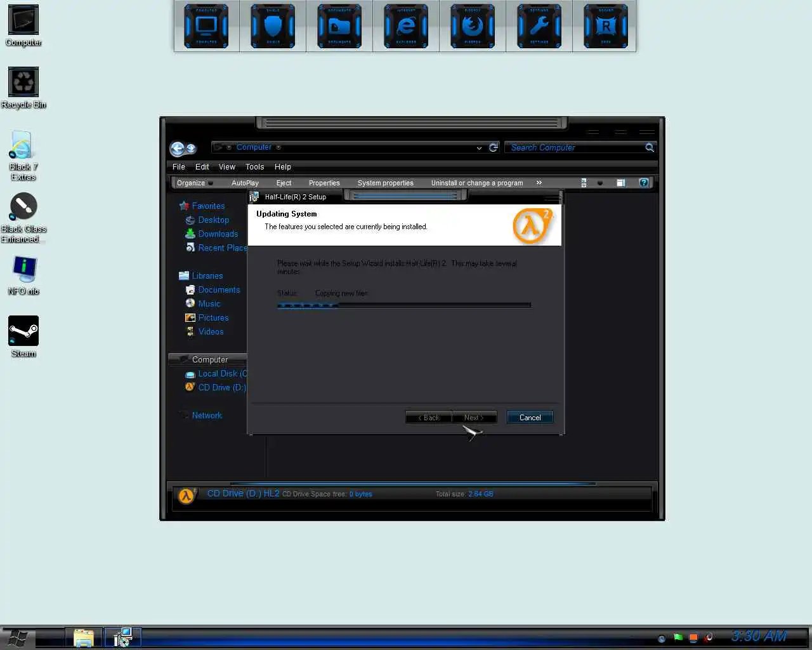
Task: Cancel the Half-Life 2 setup
Action: pos(530,417)
